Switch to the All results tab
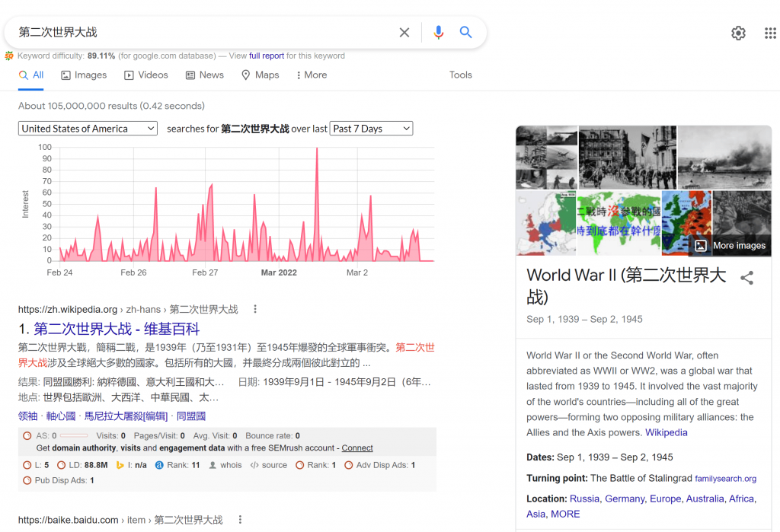 point(30,75)
